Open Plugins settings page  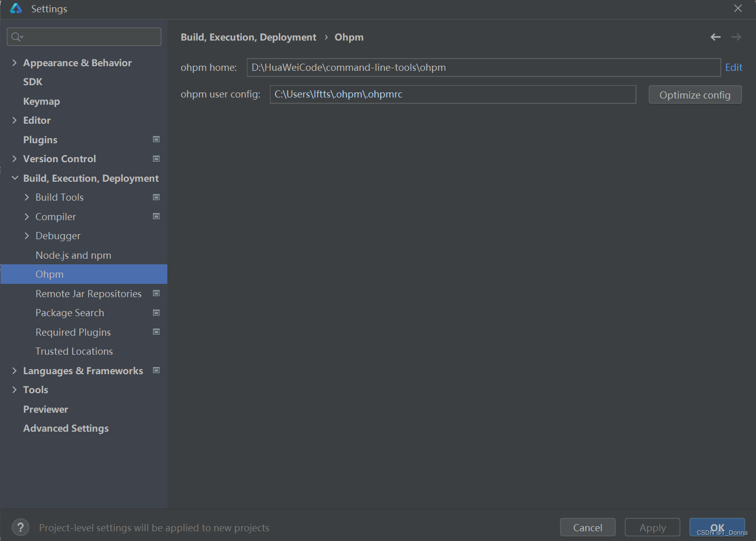[x=40, y=140]
